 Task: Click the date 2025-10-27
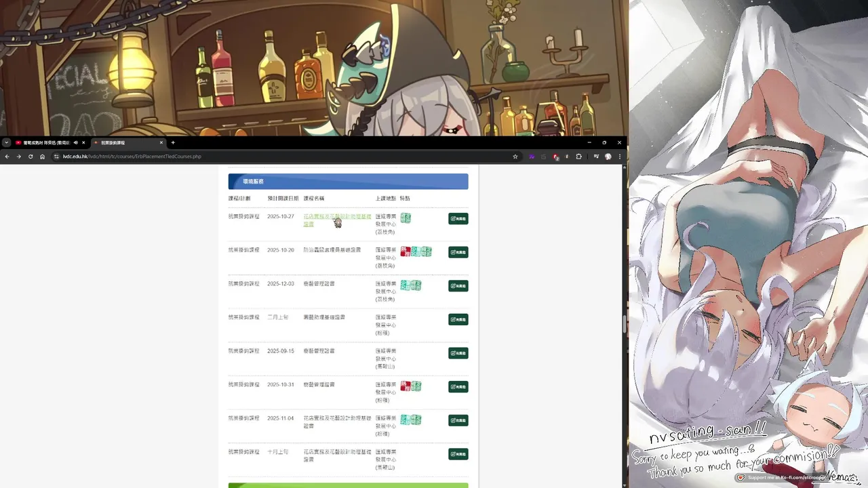point(281,216)
